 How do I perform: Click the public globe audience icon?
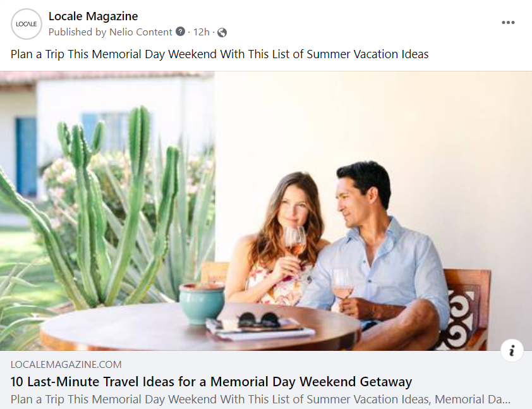pyautogui.click(x=222, y=32)
